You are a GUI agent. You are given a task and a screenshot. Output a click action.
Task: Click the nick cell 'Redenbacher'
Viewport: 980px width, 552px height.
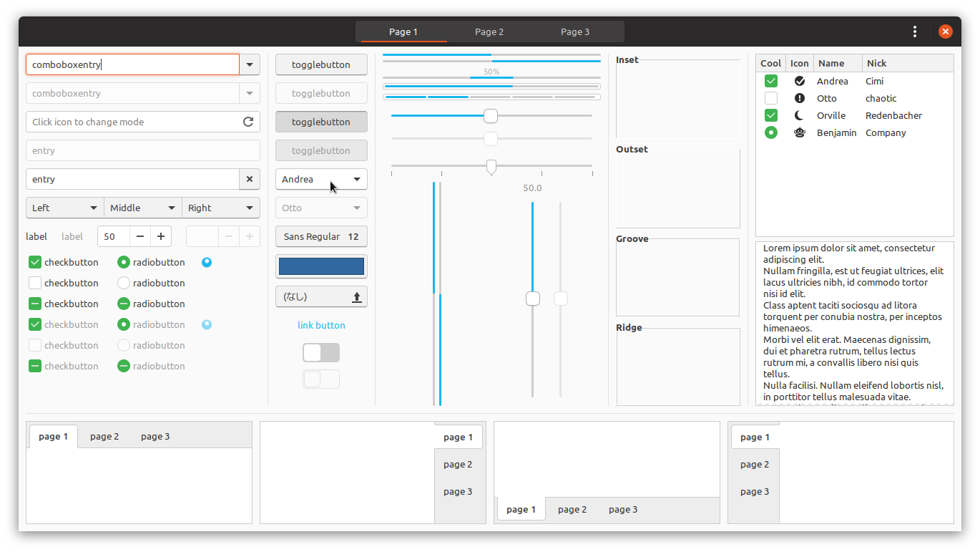click(x=893, y=115)
